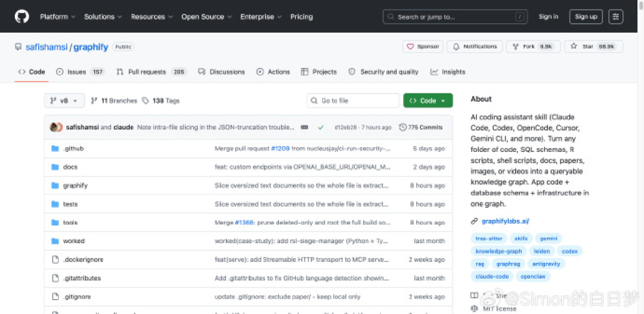Click the .gitattributes file icon
644x314 pixels.
[x=55, y=278]
